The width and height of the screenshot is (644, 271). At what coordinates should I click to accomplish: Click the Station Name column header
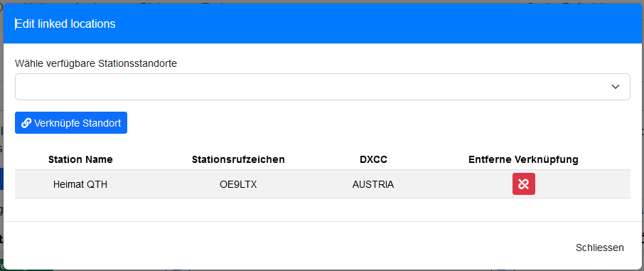[80, 159]
